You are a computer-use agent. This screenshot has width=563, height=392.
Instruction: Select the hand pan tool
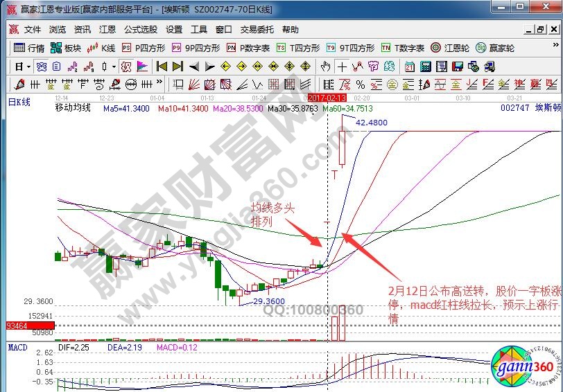coord(325,66)
